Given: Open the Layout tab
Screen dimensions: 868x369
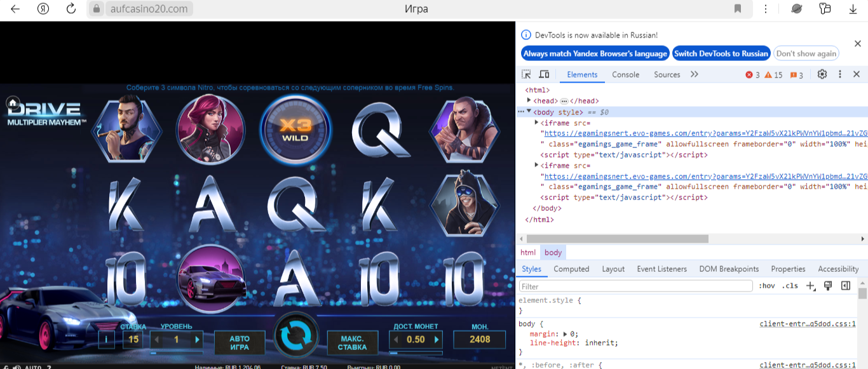Looking at the screenshot, I should point(613,269).
